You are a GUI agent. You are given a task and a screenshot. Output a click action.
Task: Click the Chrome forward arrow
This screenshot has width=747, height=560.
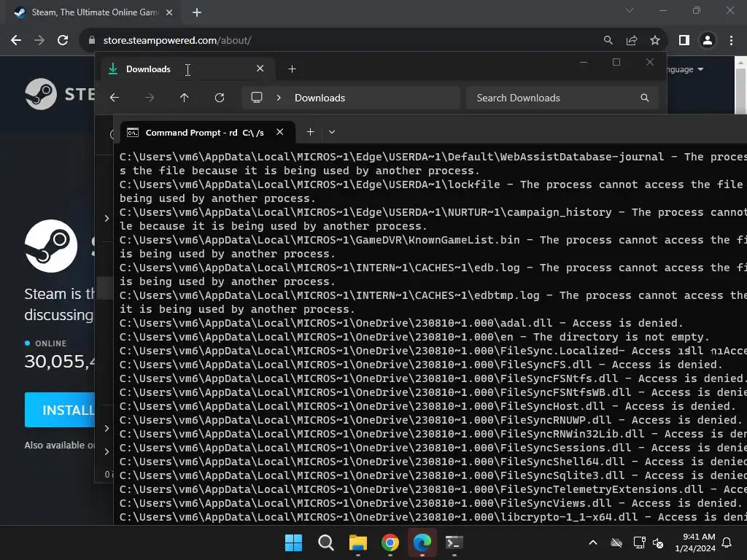click(39, 41)
